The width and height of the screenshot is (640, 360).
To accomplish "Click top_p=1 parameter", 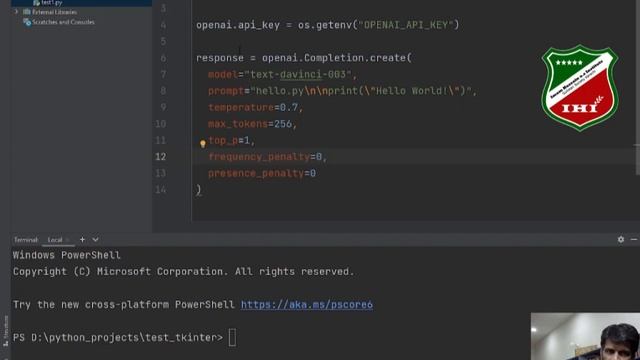I will click(x=231, y=141).
